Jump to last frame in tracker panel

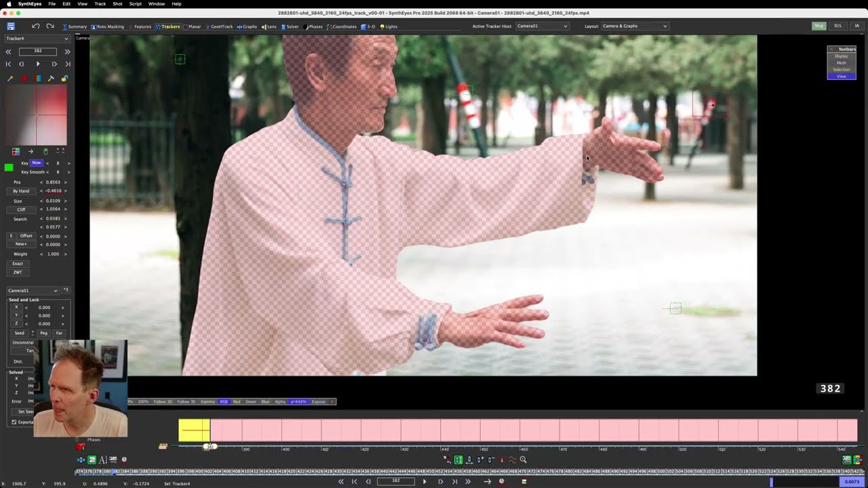[x=68, y=64]
